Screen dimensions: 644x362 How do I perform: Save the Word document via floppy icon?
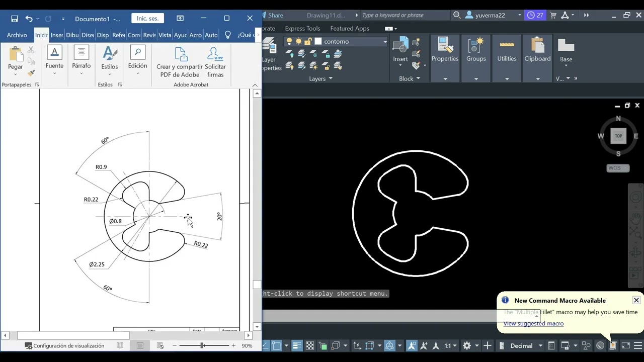(15, 19)
